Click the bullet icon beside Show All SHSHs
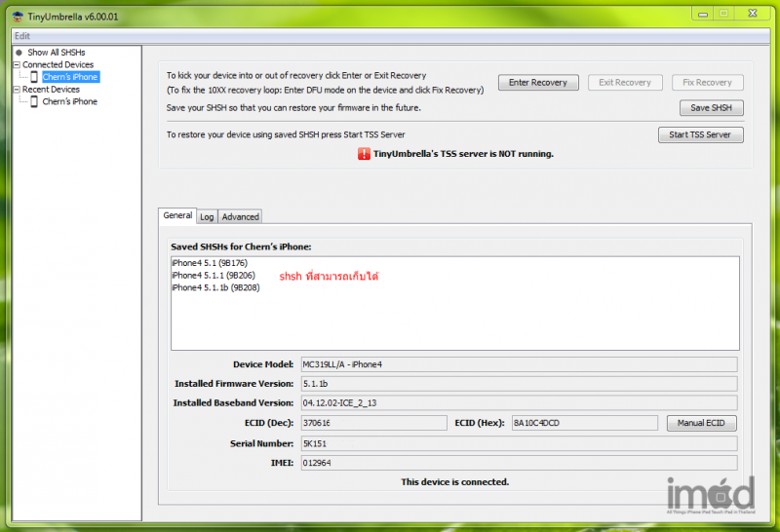This screenshot has height=532, width=780. [19, 53]
